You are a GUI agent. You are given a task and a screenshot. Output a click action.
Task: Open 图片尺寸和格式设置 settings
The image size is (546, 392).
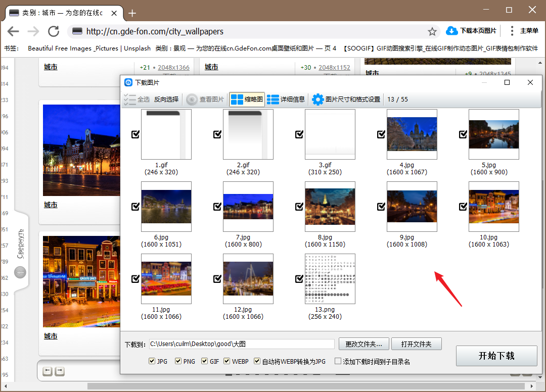point(346,100)
